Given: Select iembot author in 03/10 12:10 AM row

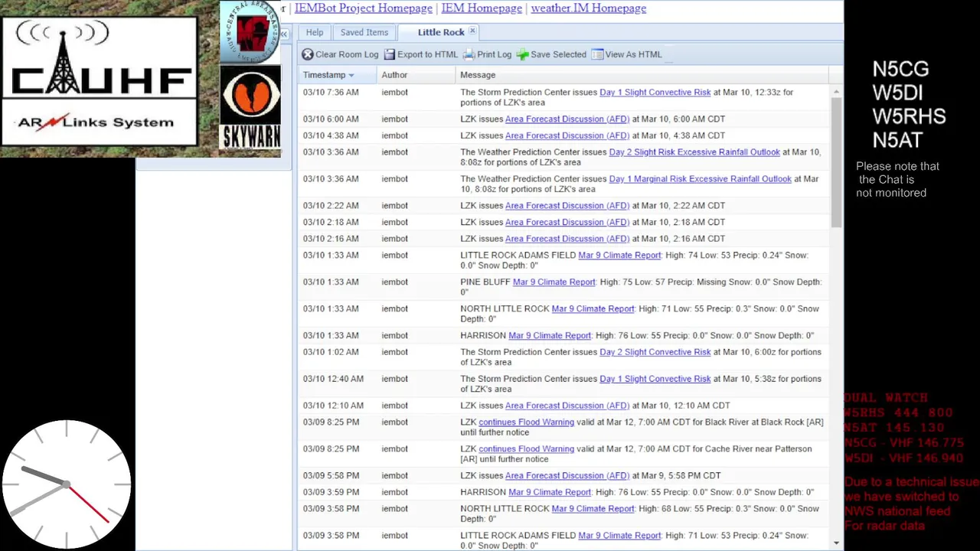Looking at the screenshot, I should click(394, 405).
